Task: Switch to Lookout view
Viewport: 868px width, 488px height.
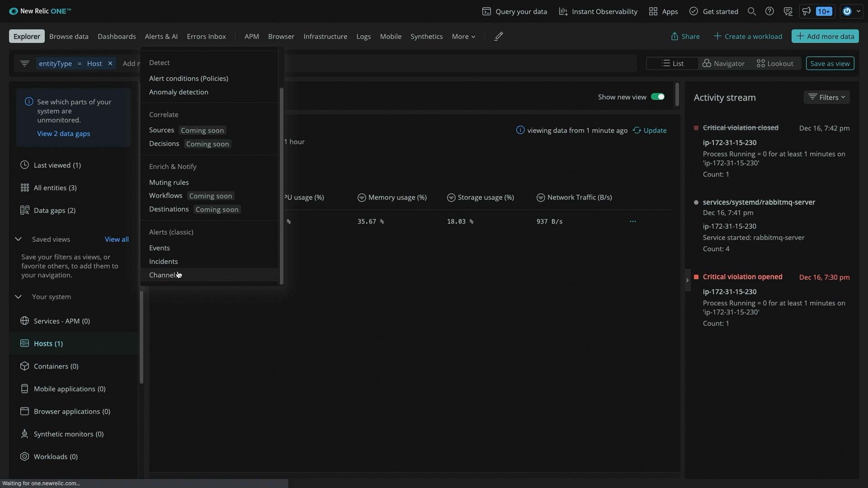Action: pyautogui.click(x=775, y=63)
